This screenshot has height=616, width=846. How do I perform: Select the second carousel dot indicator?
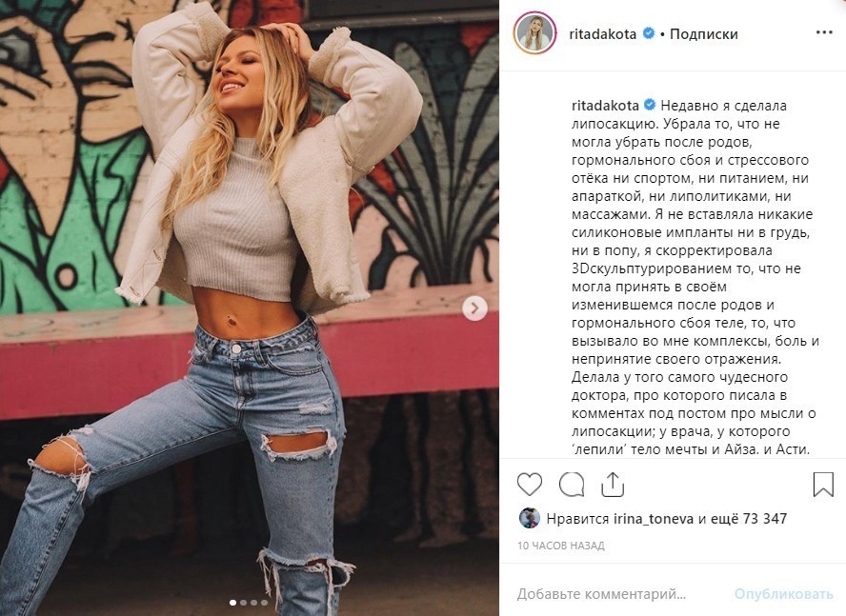coord(243,603)
